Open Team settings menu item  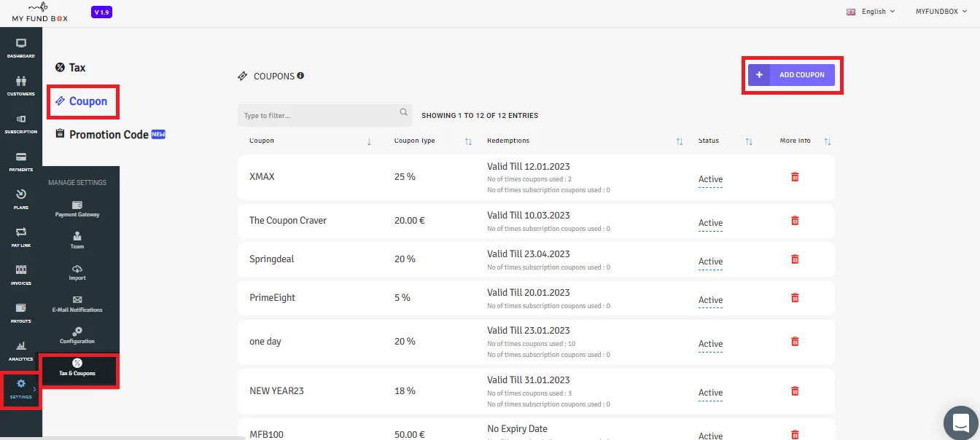77,240
